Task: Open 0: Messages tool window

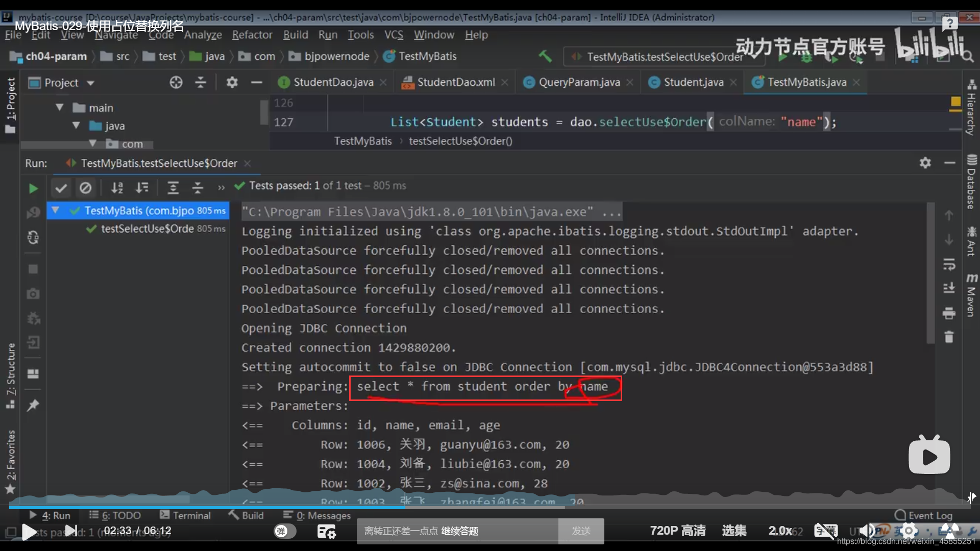Action: 317,515
